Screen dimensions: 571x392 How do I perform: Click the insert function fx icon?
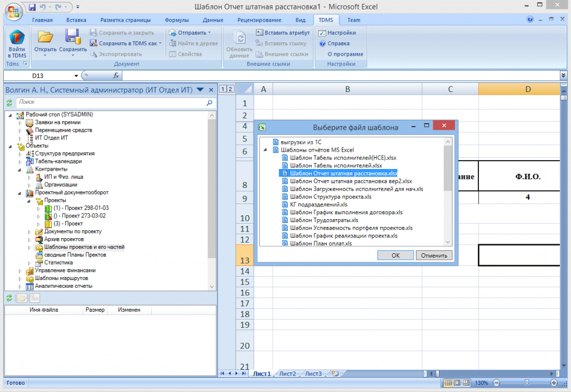(116, 75)
